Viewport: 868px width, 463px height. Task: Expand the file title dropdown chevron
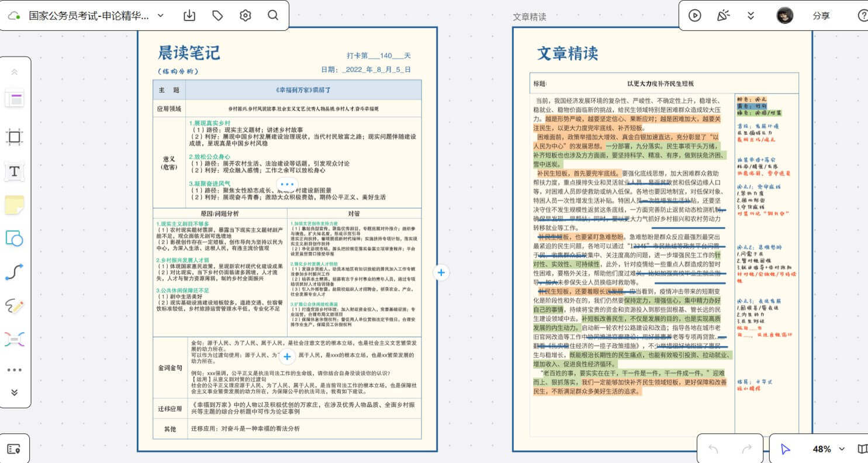coord(161,16)
